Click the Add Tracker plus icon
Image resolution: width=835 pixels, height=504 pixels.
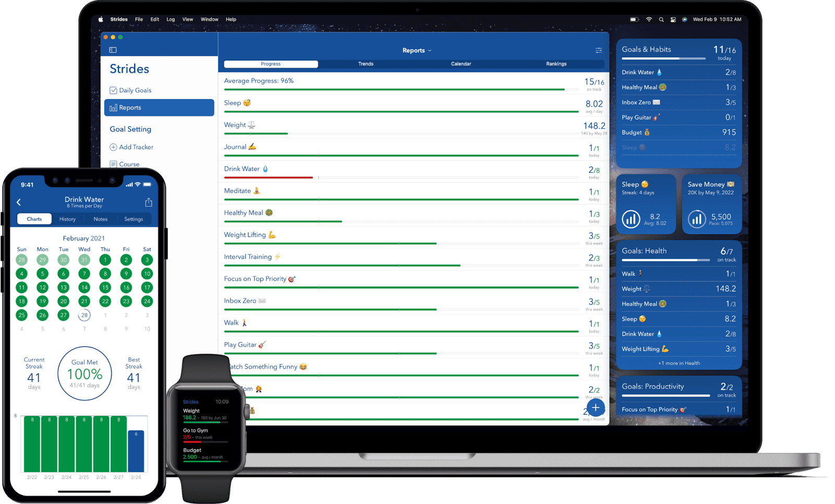[113, 147]
